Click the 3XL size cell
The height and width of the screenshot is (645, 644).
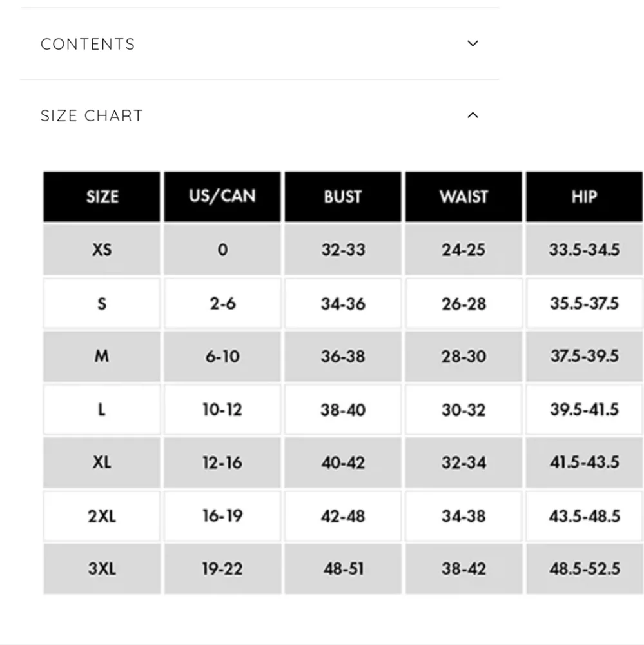102,569
